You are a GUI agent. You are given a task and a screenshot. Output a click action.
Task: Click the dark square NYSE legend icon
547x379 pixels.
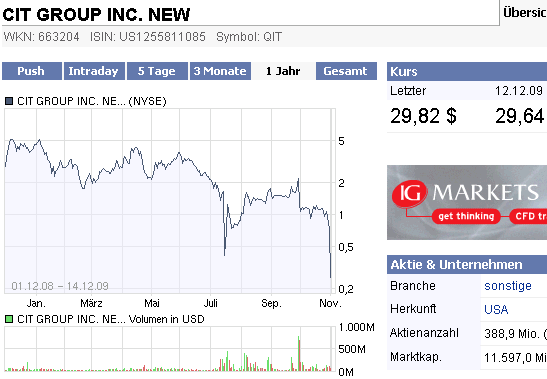9,102
